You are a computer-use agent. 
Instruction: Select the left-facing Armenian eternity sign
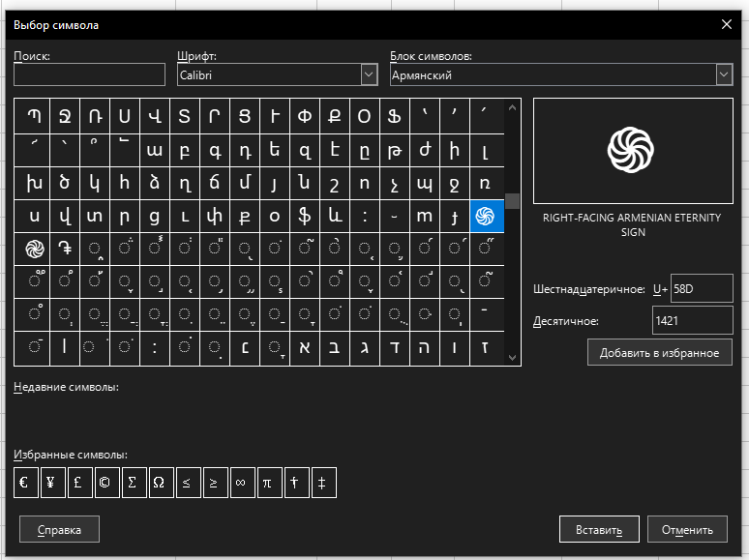[x=35, y=250]
